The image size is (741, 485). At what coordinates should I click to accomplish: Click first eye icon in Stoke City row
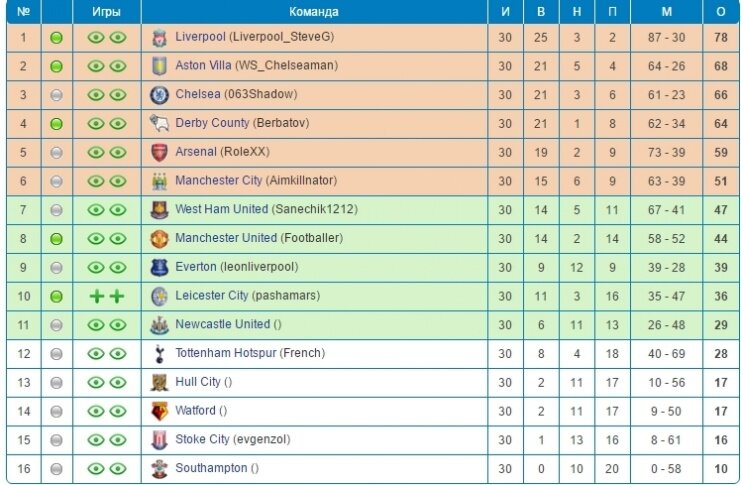[96, 440]
